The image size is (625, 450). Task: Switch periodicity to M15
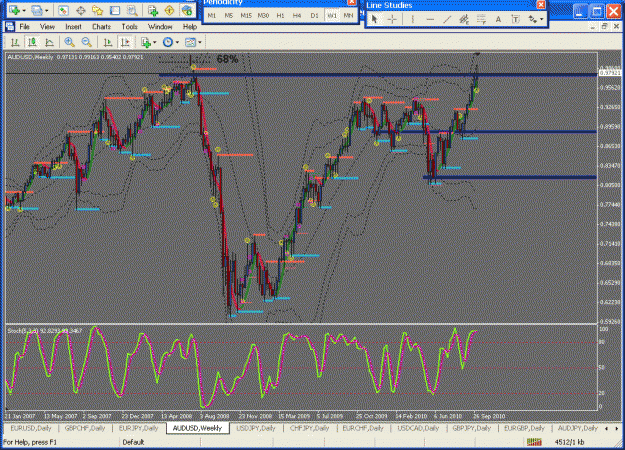point(246,16)
